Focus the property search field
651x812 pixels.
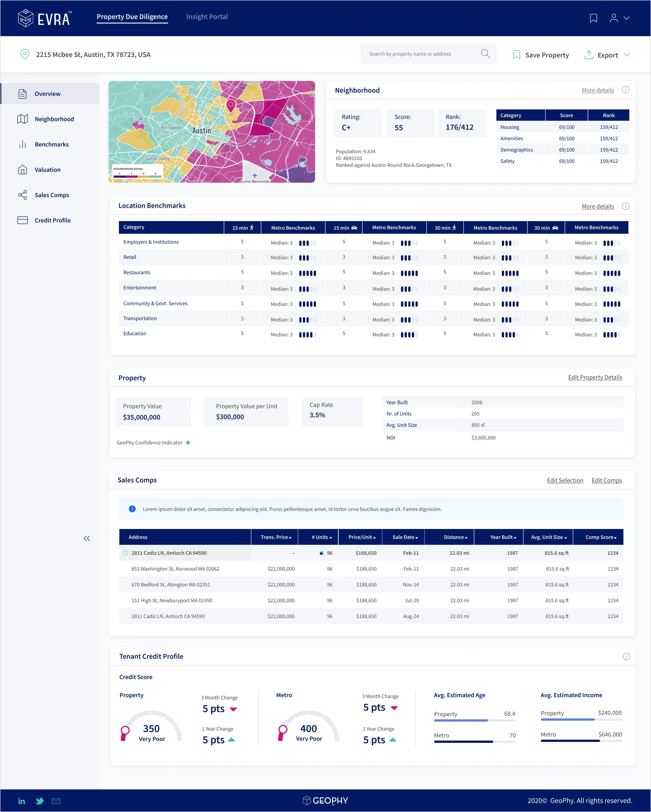429,54
